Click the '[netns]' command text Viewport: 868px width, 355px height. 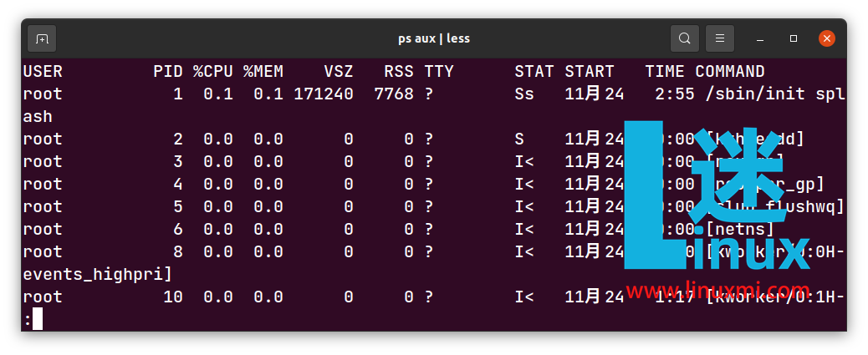[x=740, y=230]
